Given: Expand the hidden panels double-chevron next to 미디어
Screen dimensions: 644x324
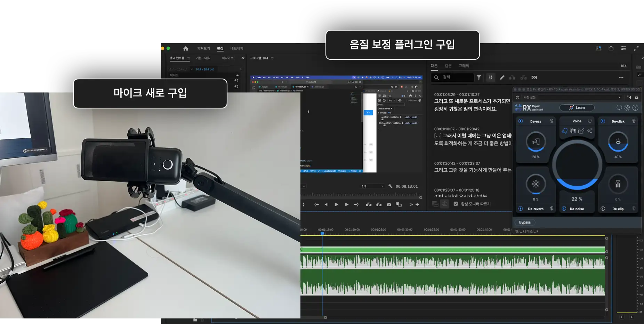Looking at the screenshot, I should 243,58.
